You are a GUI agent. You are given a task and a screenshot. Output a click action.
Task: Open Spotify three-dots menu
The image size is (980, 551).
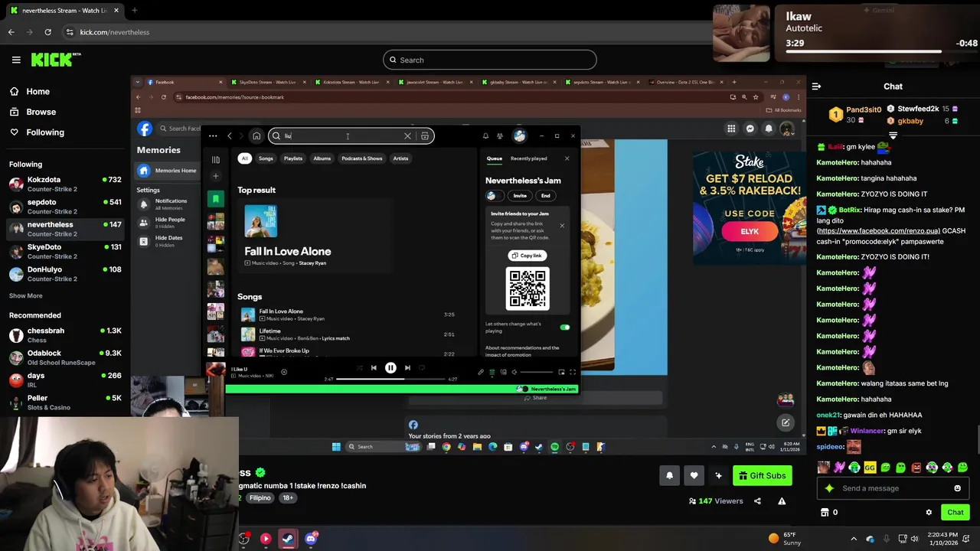coord(213,136)
